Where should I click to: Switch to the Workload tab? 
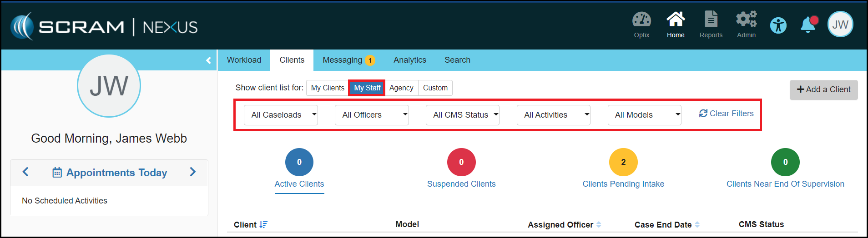(x=244, y=60)
